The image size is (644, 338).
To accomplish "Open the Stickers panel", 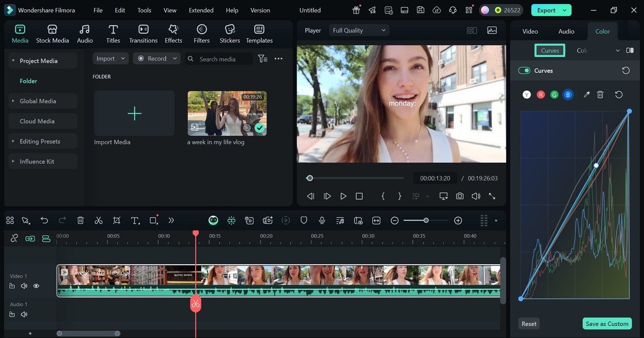I will click(x=229, y=34).
